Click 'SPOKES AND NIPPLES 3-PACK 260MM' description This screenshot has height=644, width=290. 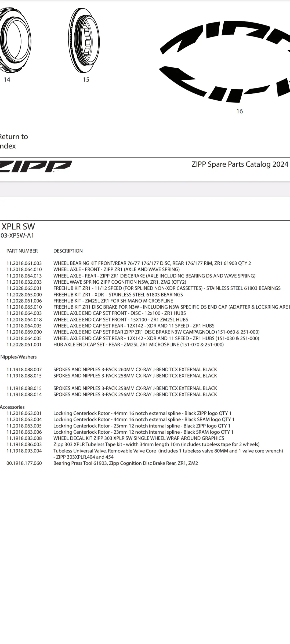pyautogui.click(x=135, y=369)
